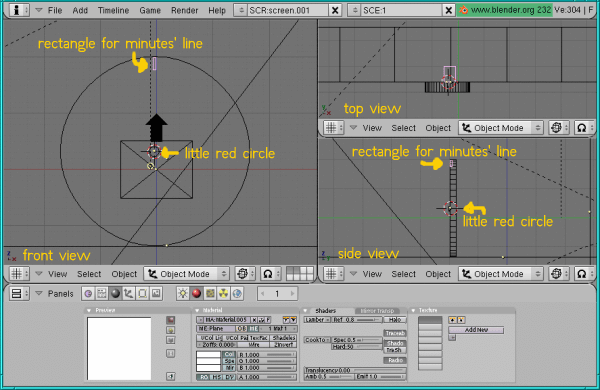Click the Add New texture button
Viewport: 600px width, 390px height.
[476, 330]
